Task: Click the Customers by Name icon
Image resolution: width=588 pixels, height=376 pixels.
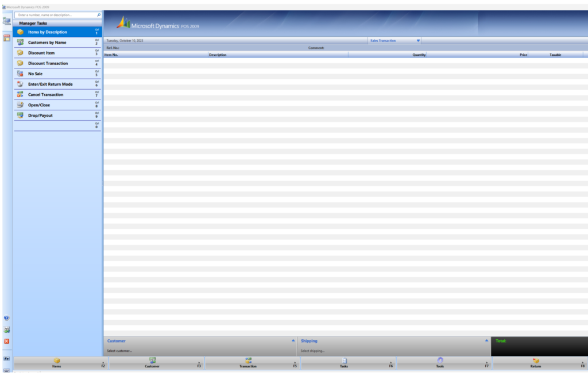Action: click(x=20, y=43)
